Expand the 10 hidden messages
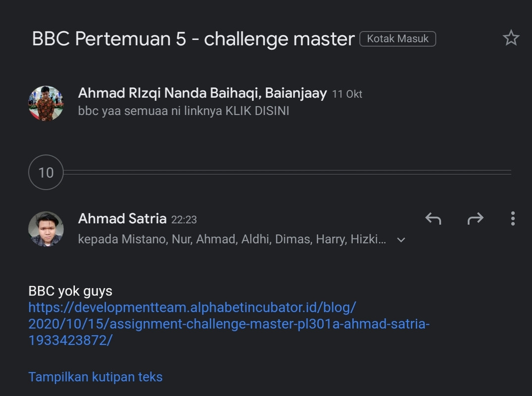 tap(46, 172)
